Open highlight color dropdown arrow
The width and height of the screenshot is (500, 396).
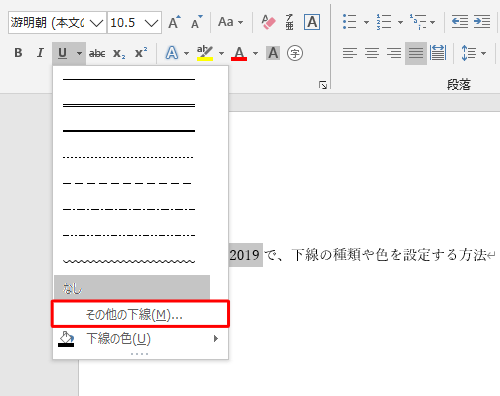pos(222,53)
